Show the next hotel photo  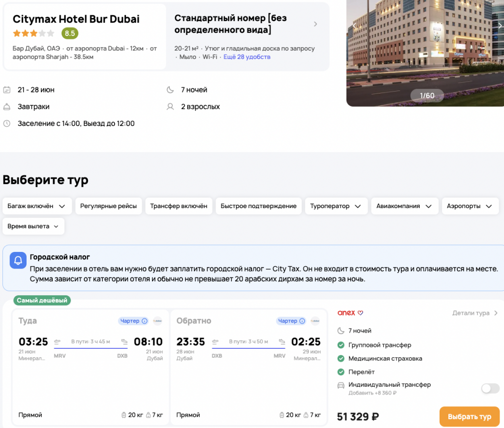click(x=500, y=26)
